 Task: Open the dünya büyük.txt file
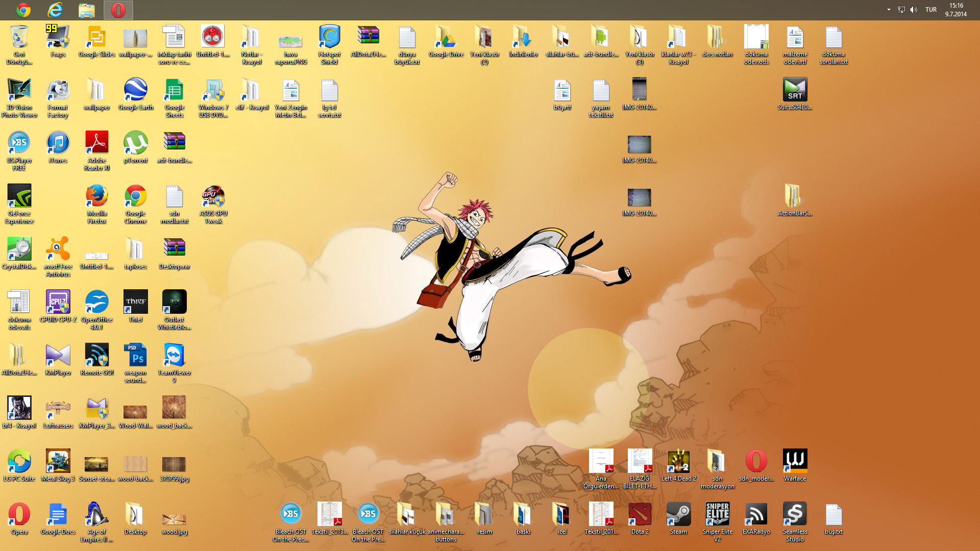point(407,45)
